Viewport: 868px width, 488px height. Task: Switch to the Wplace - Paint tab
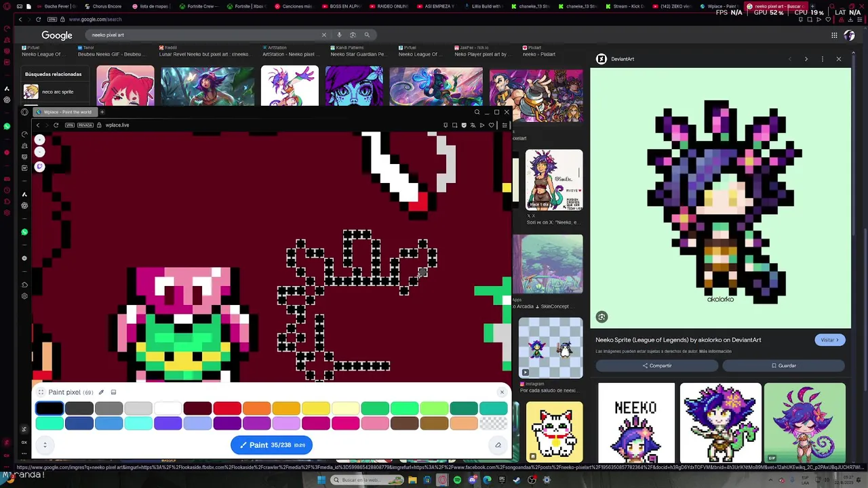pos(719,6)
